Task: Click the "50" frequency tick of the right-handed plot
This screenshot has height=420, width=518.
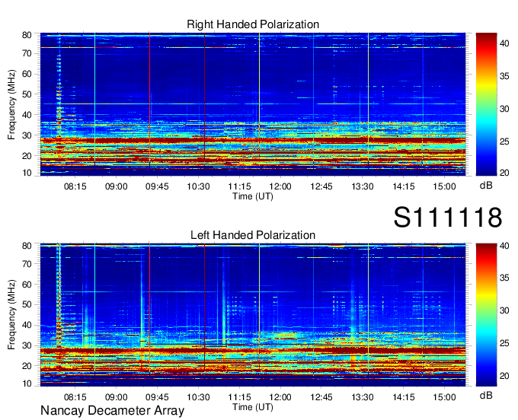Action: pos(27,94)
